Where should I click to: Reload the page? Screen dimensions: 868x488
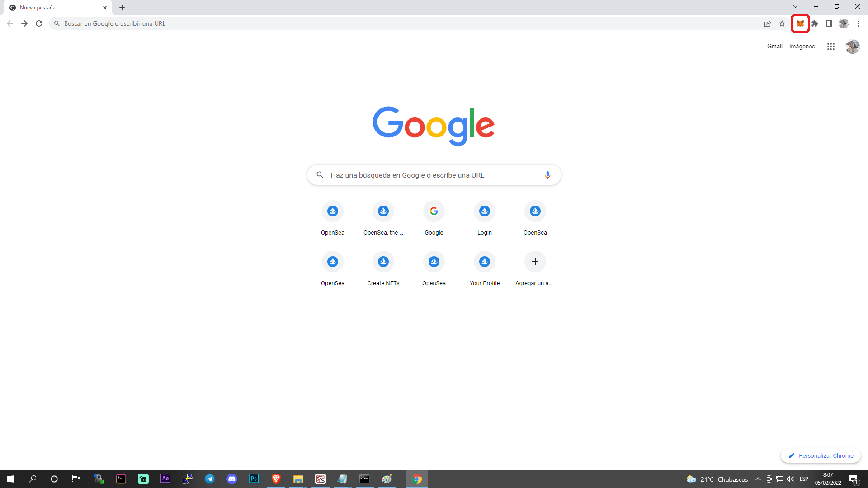pos(39,23)
